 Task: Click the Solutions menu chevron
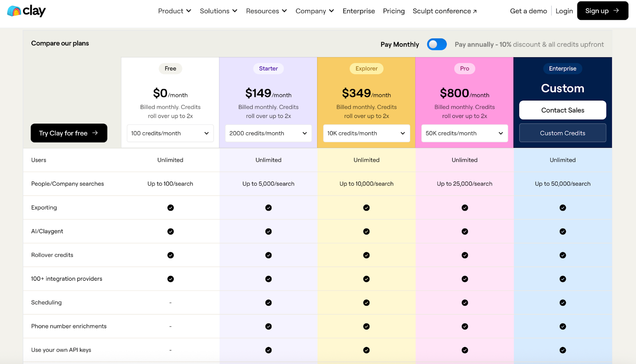235,11
